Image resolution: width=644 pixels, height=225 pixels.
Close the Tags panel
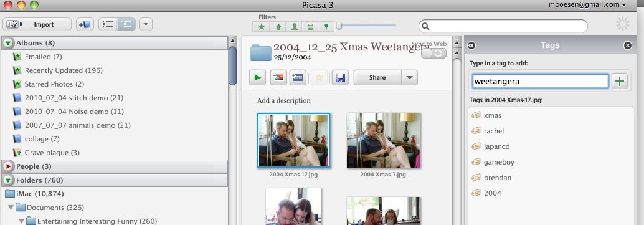[628, 45]
